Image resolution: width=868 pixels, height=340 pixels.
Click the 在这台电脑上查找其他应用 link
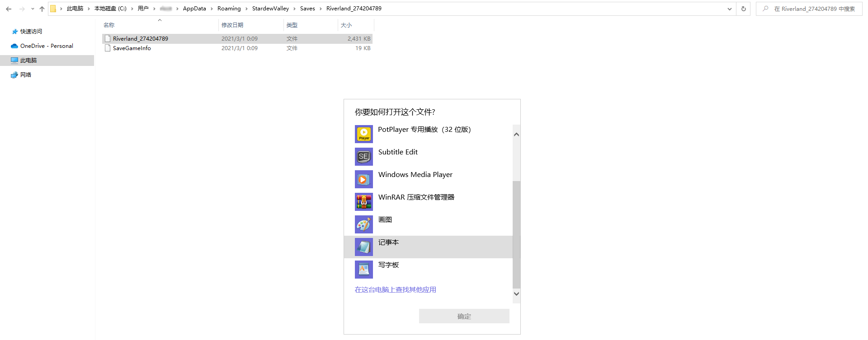pyautogui.click(x=396, y=290)
